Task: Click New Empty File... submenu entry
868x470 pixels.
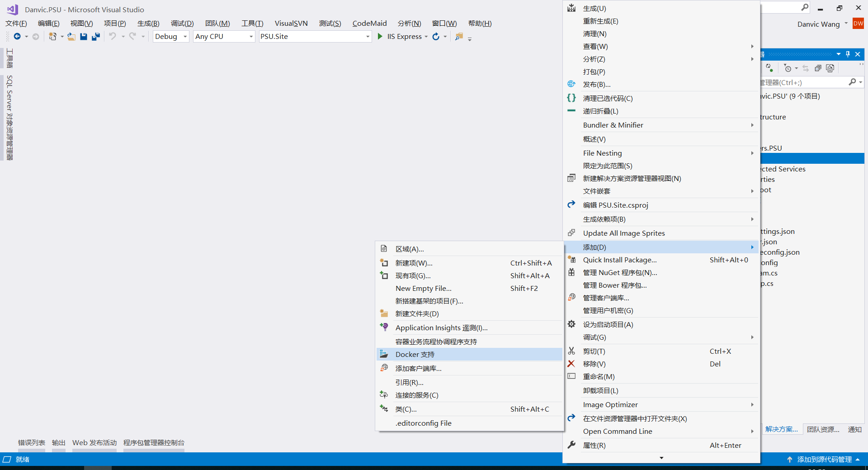Action: 469,288
